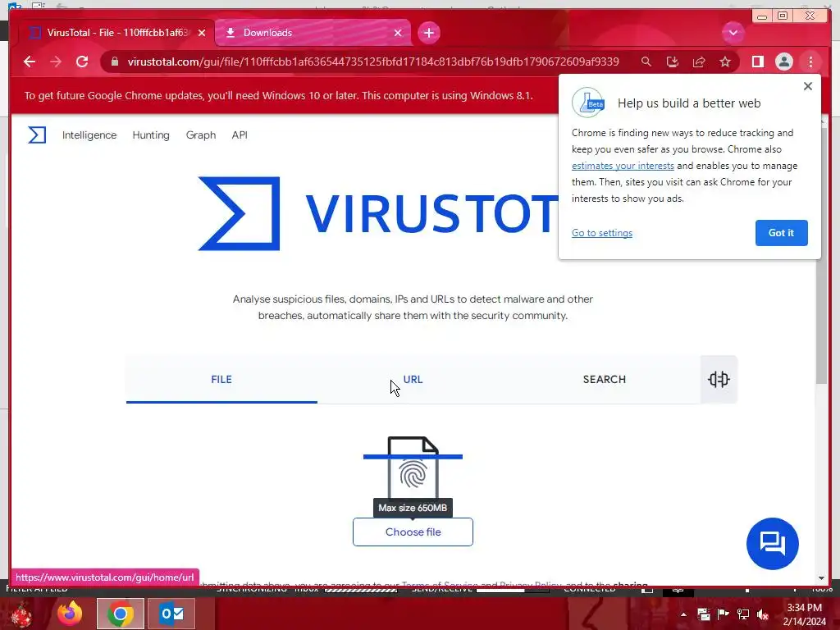Click the browser forward arrow

click(56, 62)
